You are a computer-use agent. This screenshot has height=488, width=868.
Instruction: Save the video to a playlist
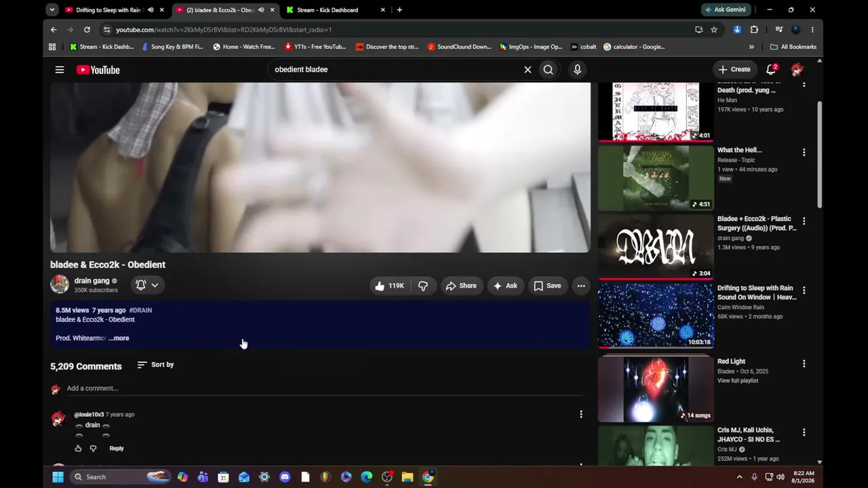[547, 286]
